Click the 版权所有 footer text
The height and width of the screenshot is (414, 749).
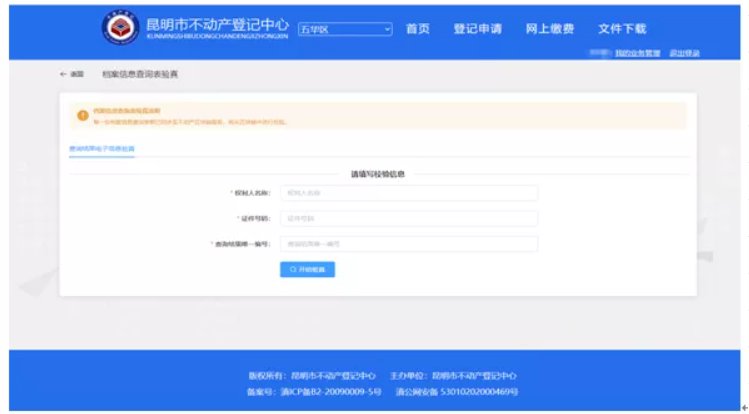pyautogui.click(x=312, y=376)
